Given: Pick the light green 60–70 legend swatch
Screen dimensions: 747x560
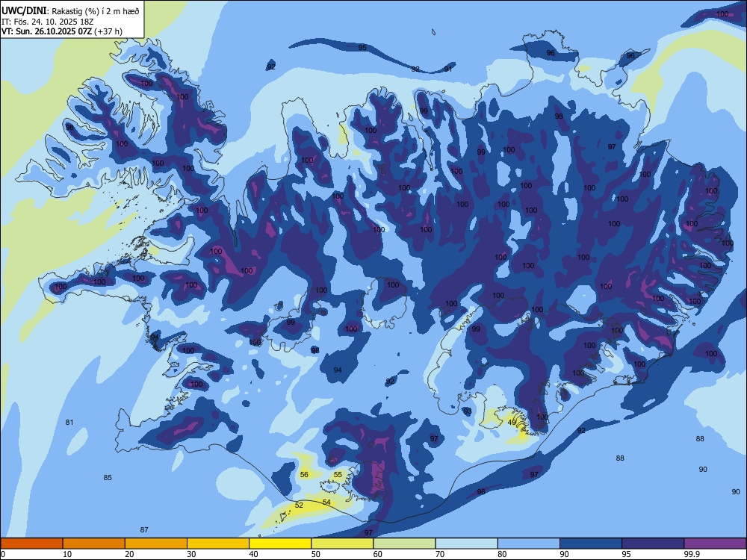Looking at the screenshot, I should click(x=404, y=544).
